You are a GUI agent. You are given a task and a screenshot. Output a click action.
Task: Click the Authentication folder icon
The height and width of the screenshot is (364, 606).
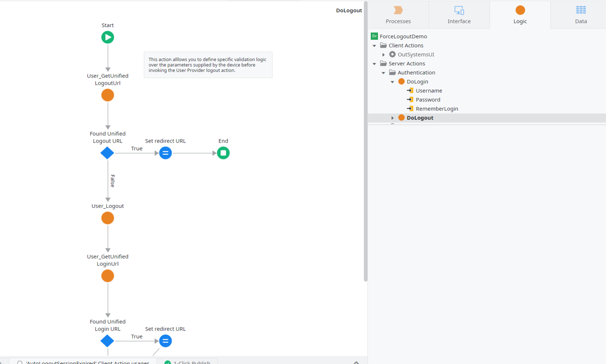(392, 72)
